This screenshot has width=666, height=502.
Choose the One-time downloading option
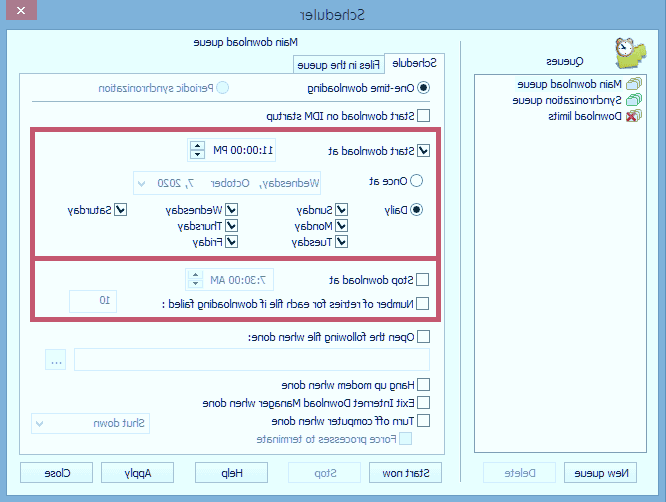coord(423,88)
